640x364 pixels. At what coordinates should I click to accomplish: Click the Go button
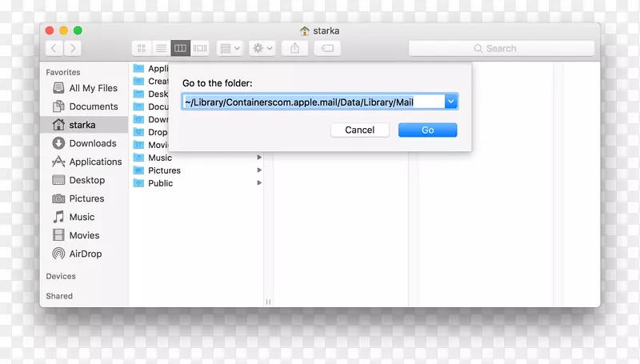[x=428, y=130]
